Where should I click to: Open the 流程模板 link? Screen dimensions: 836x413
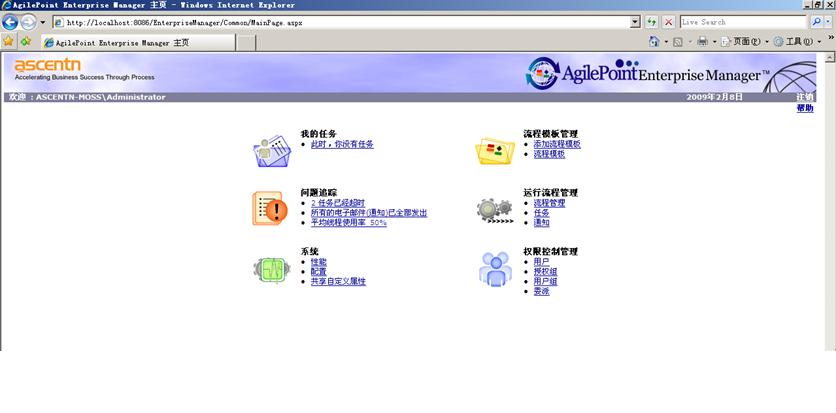coord(549,155)
